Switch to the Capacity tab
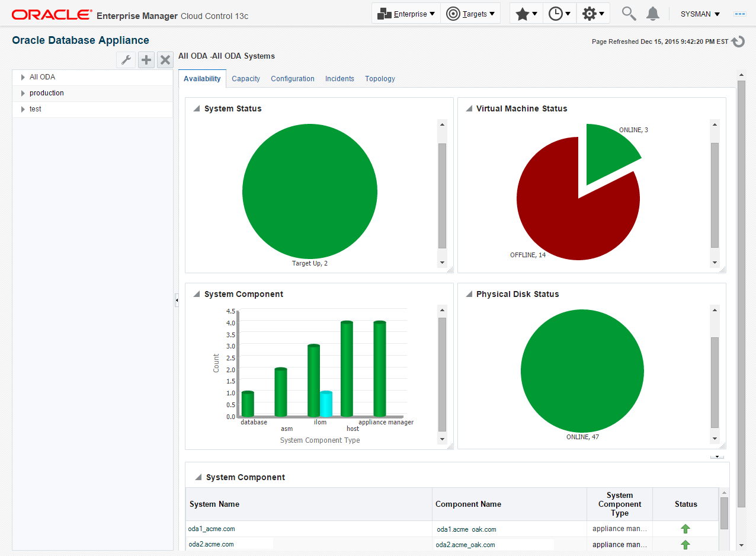 tap(246, 78)
